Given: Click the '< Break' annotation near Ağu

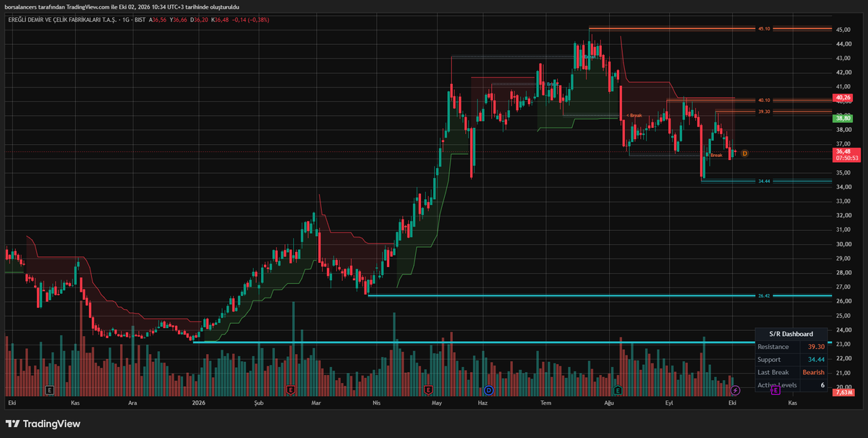Looking at the screenshot, I should tap(634, 115).
